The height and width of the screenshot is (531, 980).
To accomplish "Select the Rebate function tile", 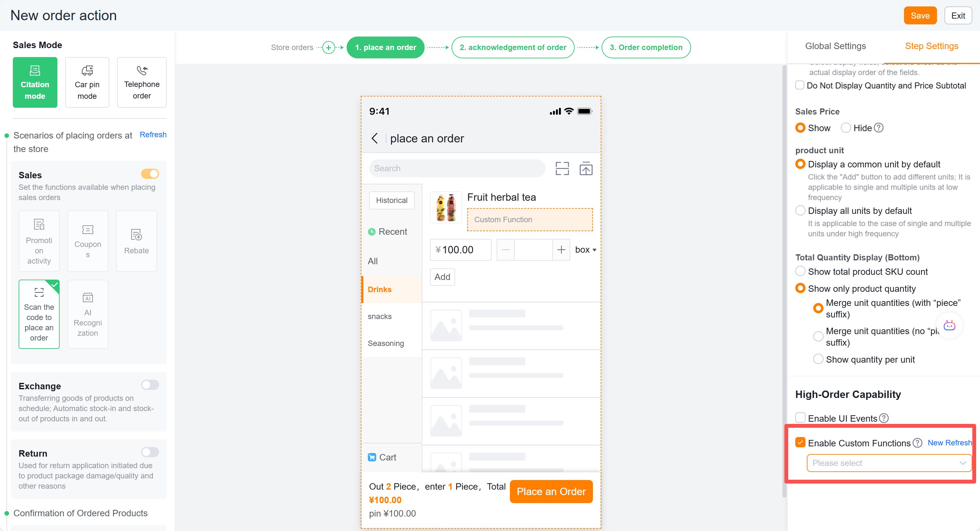I will click(137, 241).
